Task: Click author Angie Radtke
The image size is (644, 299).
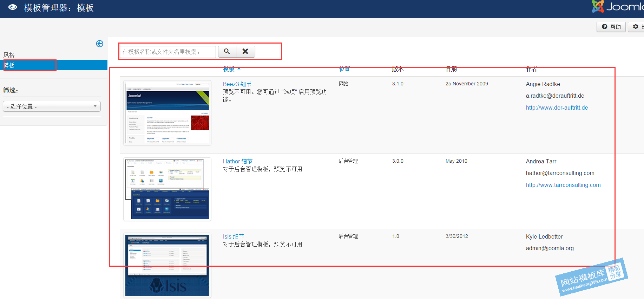Action: (543, 84)
